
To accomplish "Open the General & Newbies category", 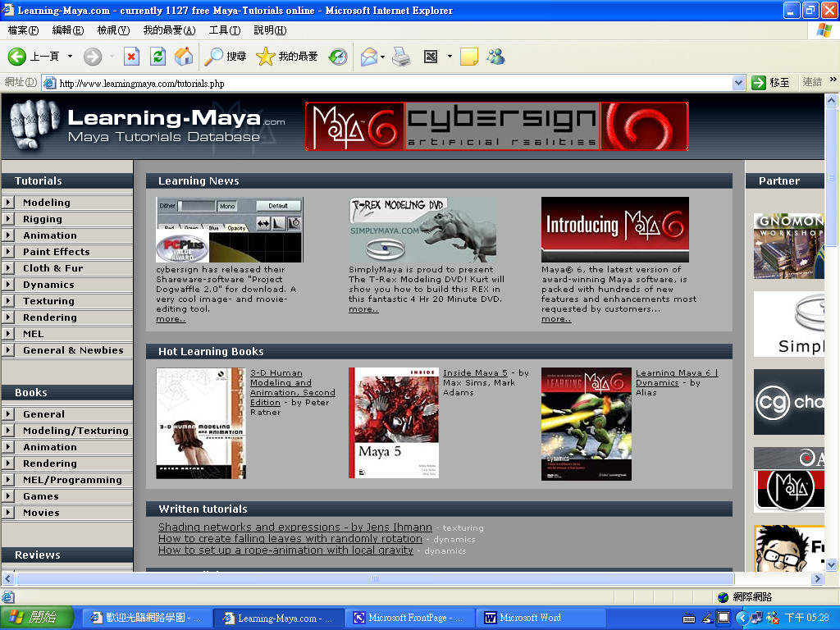I will (x=73, y=349).
